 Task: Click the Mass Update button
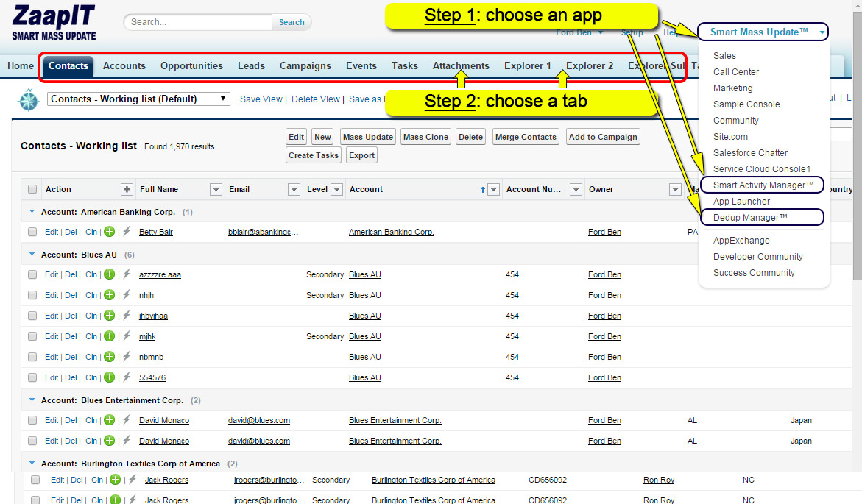pyautogui.click(x=368, y=137)
